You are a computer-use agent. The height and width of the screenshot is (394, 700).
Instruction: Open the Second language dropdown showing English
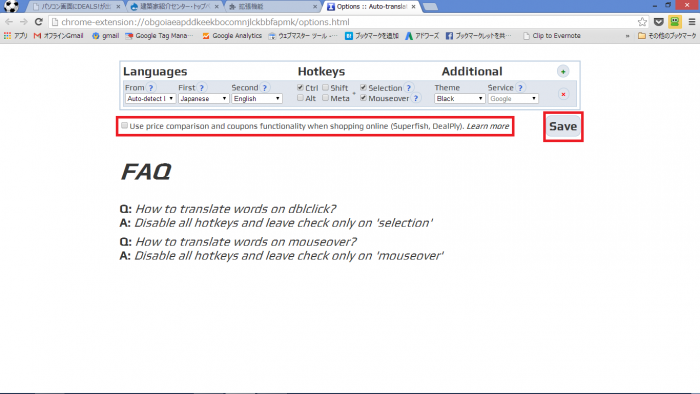(257, 99)
